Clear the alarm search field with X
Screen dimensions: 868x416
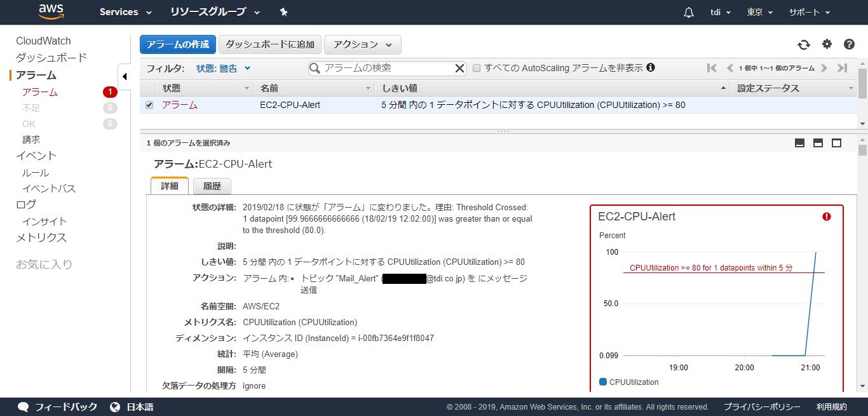460,68
